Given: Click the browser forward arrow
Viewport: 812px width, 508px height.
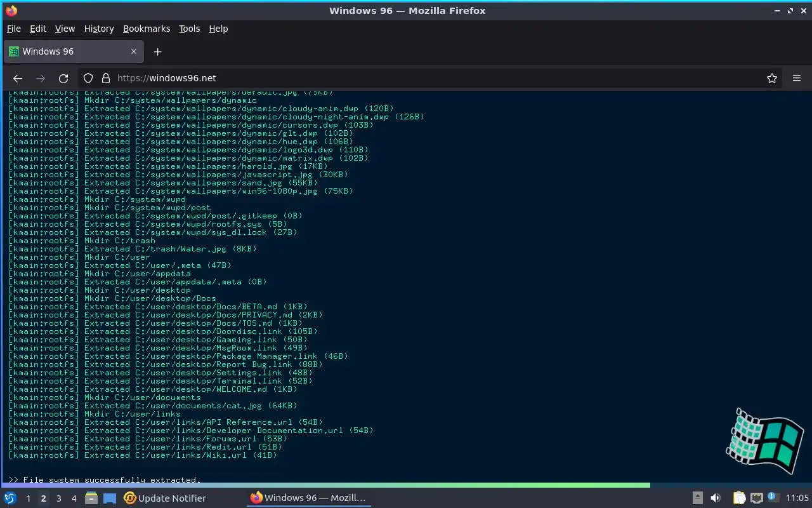Looking at the screenshot, I should coord(41,78).
